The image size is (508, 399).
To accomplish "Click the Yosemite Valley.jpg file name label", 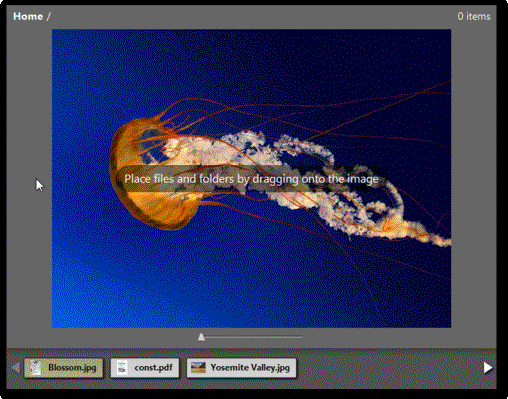I will pos(250,368).
